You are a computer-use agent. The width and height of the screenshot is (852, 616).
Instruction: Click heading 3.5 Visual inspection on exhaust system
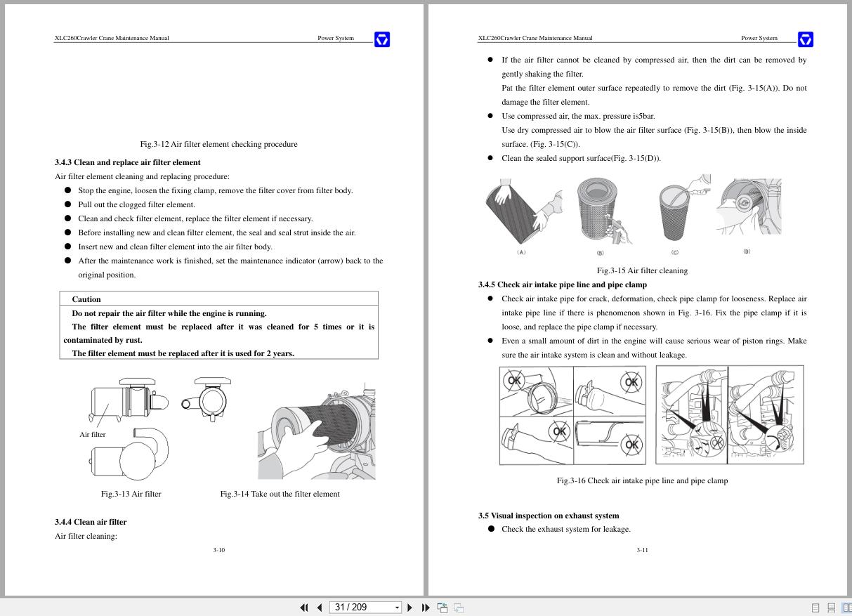click(x=549, y=516)
